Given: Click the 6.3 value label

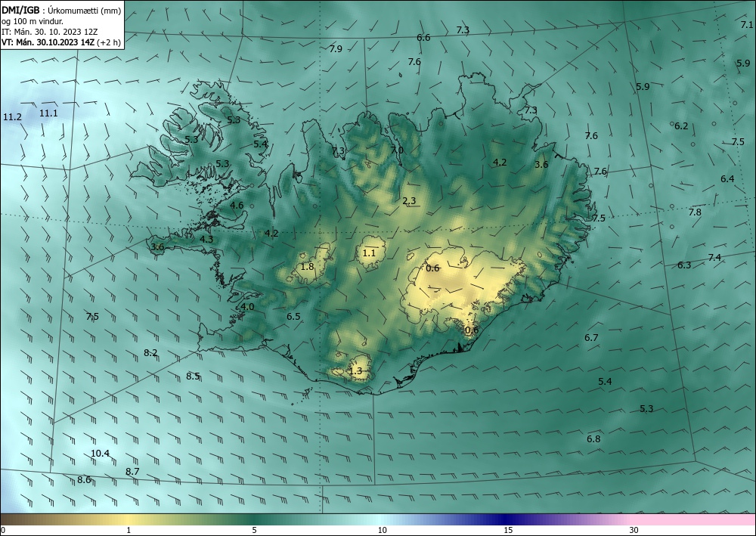Looking at the screenshot, I should coord(684,265).
